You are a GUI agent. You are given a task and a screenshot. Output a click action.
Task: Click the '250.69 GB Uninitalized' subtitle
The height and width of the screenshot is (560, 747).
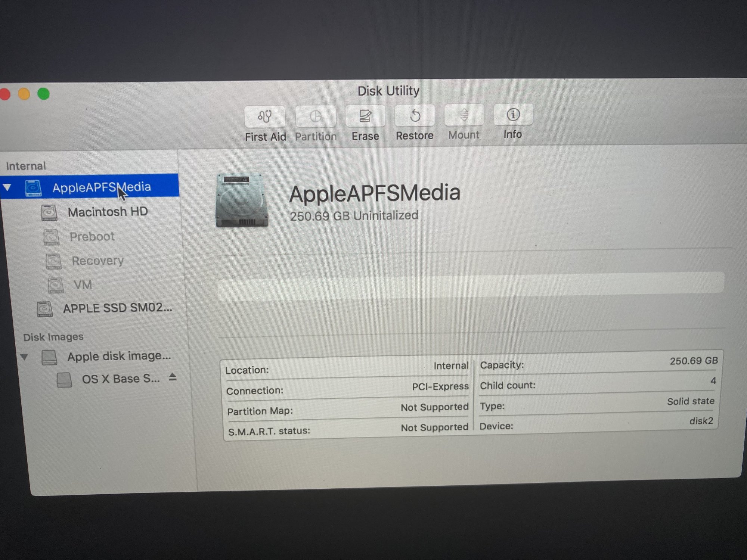pos(354,216)
